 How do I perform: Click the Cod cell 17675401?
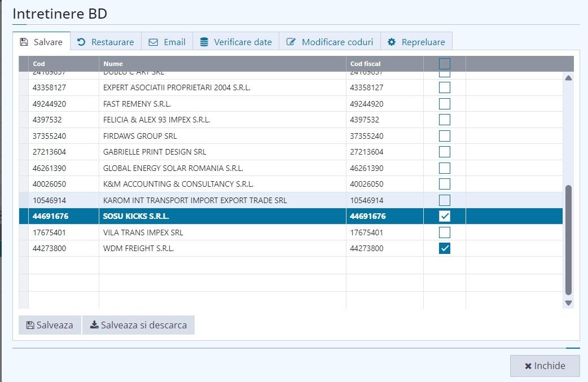pyautogui.click(x=64, y=232)
